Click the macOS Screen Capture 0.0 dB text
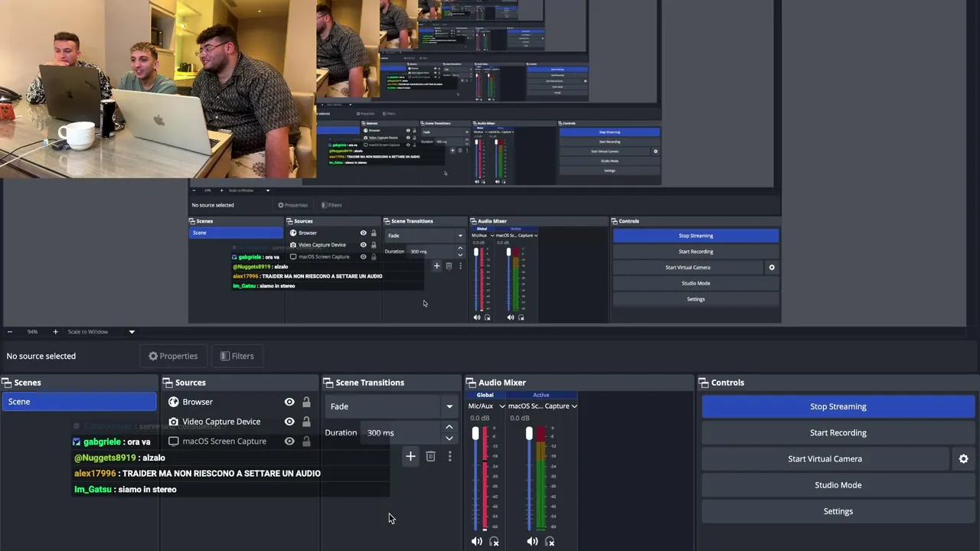 pyautogui.click(x=520, y=418)
